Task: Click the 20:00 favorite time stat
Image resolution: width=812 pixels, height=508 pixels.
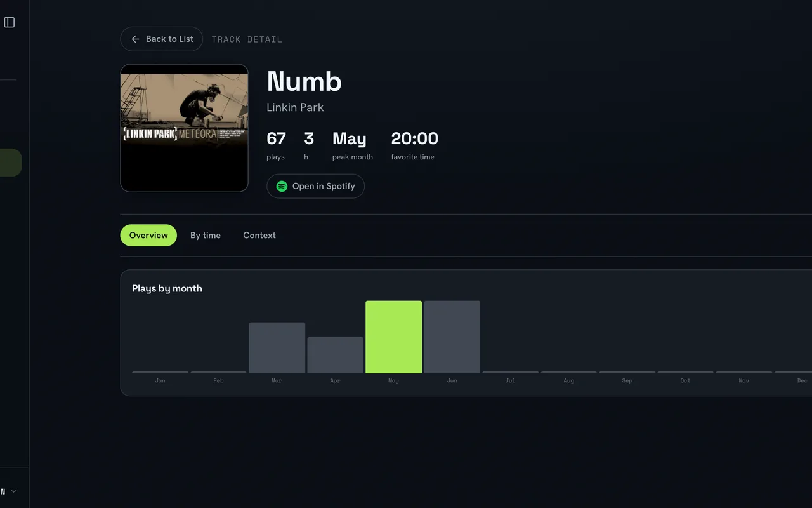Action: pos(415,145)
